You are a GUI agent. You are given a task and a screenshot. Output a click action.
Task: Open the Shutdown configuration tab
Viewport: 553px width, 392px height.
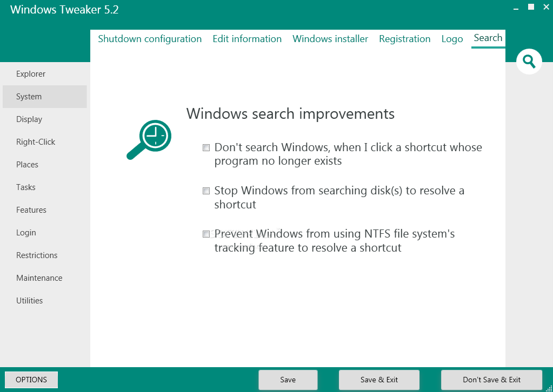pos(150,39)
